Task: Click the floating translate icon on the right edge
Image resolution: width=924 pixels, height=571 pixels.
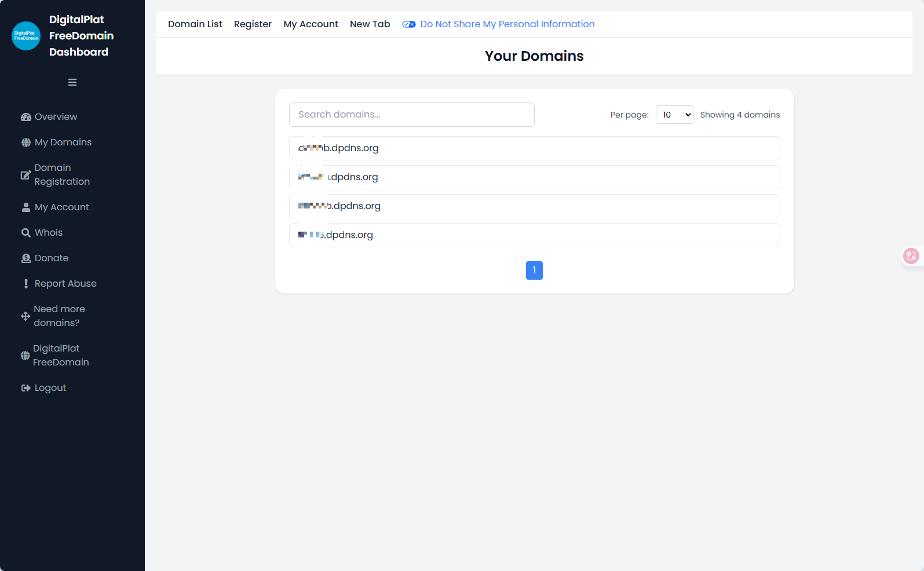Action: (x=911, y=256)
